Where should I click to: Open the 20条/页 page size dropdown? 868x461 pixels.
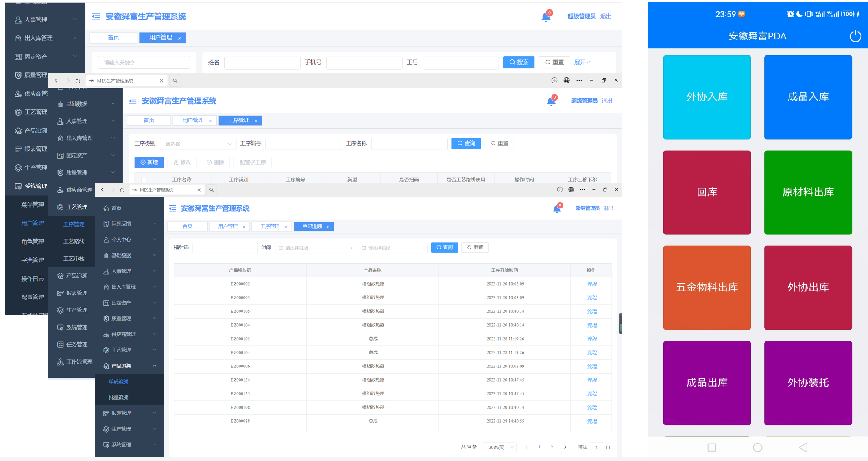[x=499, y=447]
